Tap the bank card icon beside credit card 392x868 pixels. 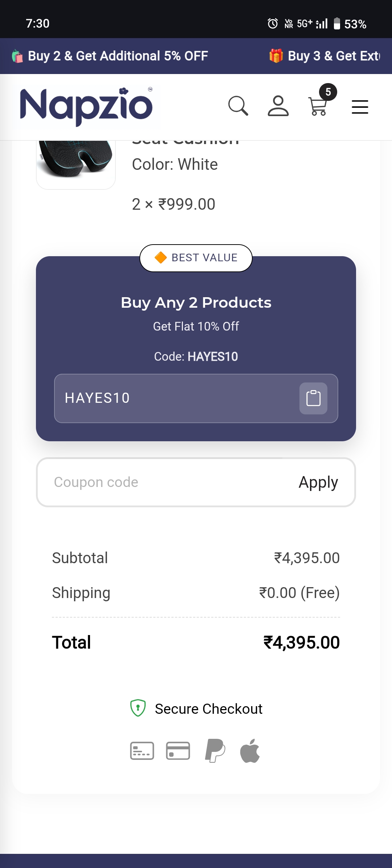[142, 751]
